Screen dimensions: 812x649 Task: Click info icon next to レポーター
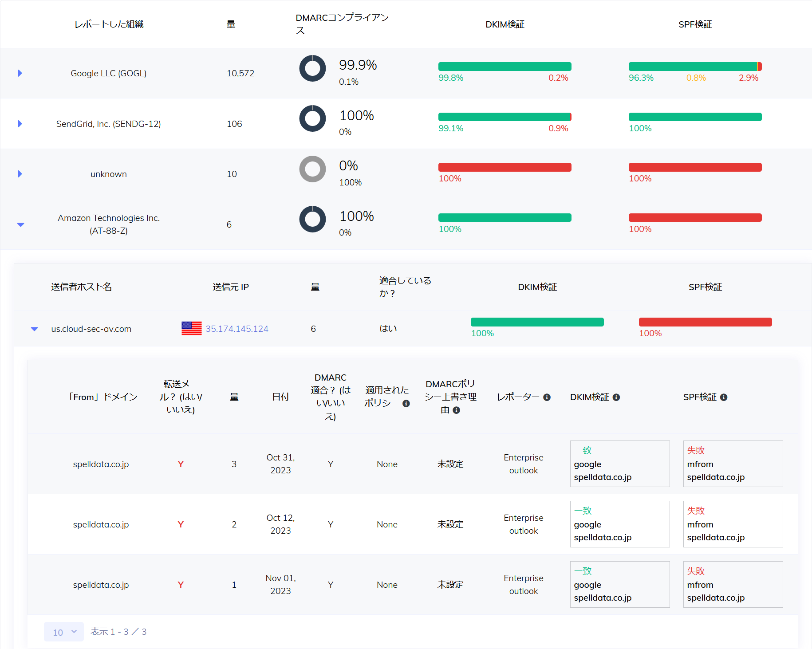[547, 397]
